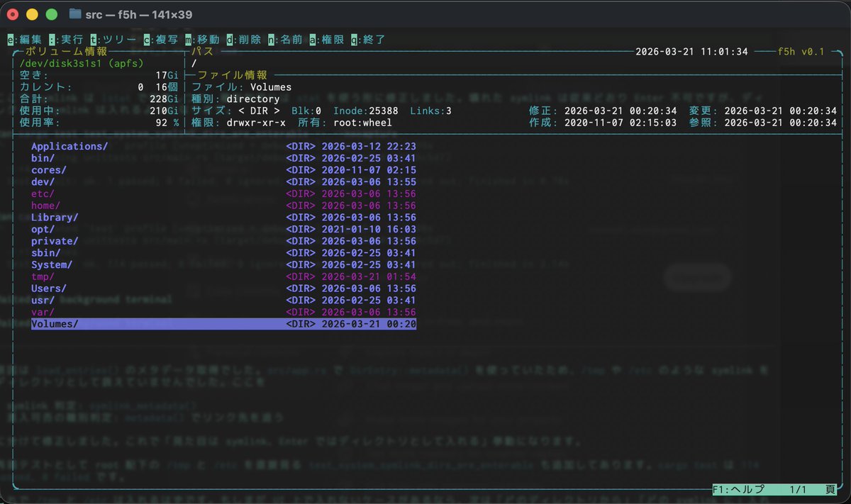Click the 210Gi used value
The width and height of the screenshot is (851, 504).
click(164, 111)
